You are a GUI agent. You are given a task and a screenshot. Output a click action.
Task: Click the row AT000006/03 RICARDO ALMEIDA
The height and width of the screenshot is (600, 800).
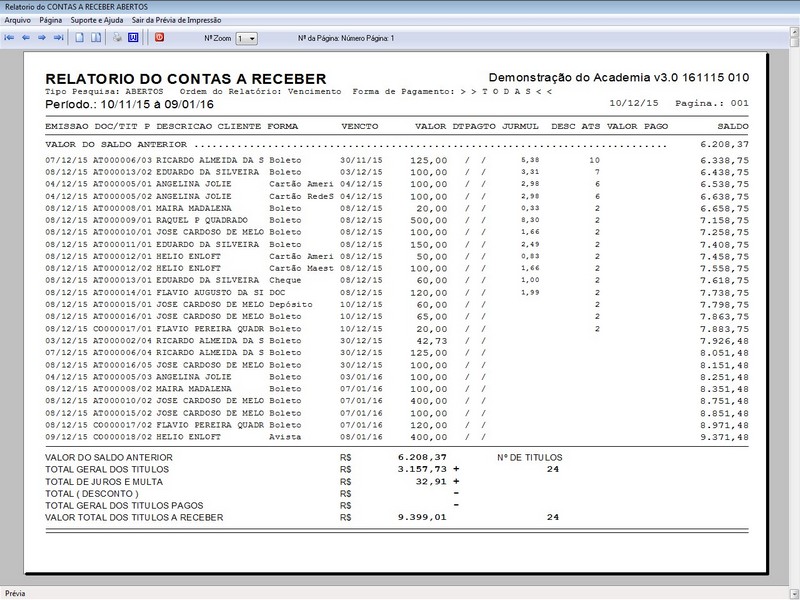(397, 160)
